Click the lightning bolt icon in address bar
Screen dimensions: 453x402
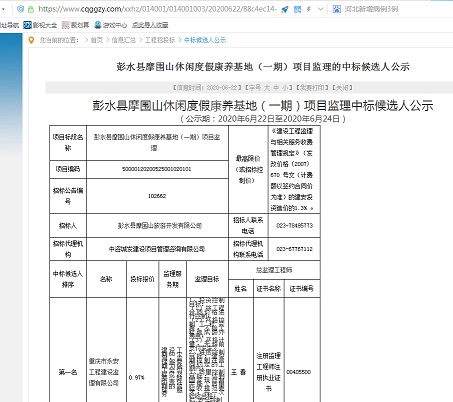point(309,9)
